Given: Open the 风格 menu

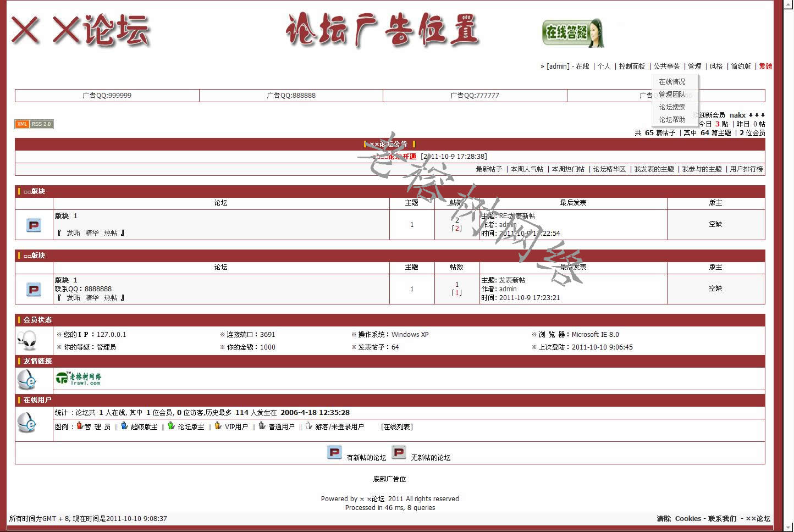Looking at the screenshot, I should [x=716, y=66].
